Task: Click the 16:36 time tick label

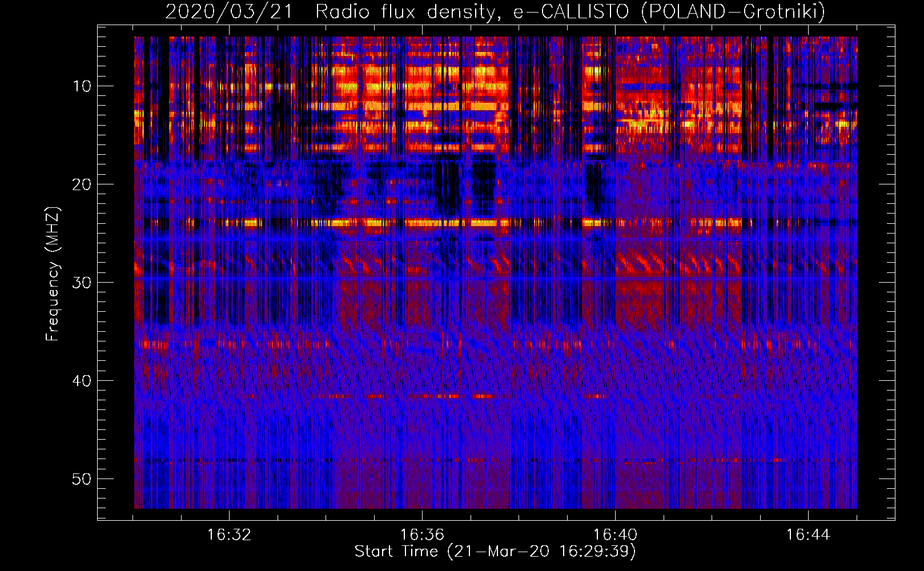Action: click(422, 535)
